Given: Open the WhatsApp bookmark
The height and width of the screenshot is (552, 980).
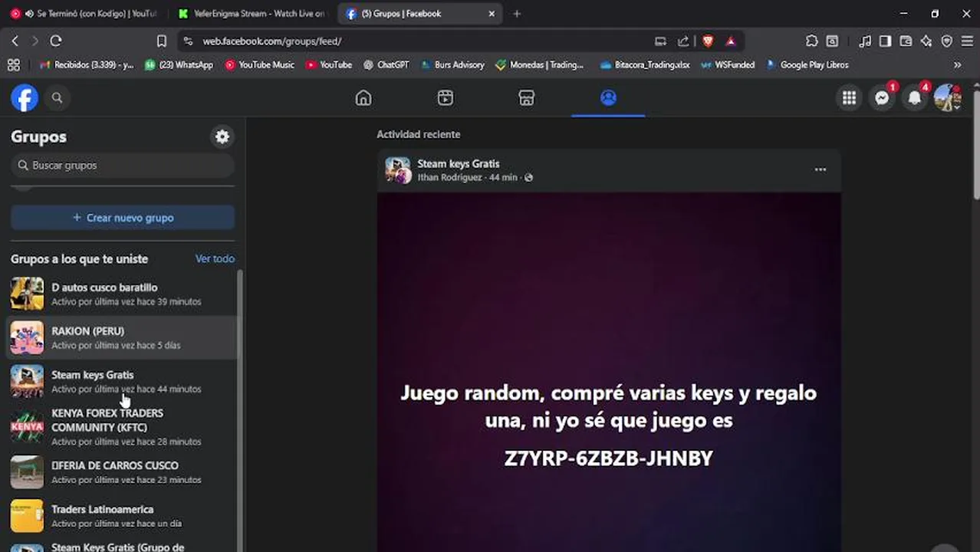Looking at the screenshot, I should click(x=179, y=65).
